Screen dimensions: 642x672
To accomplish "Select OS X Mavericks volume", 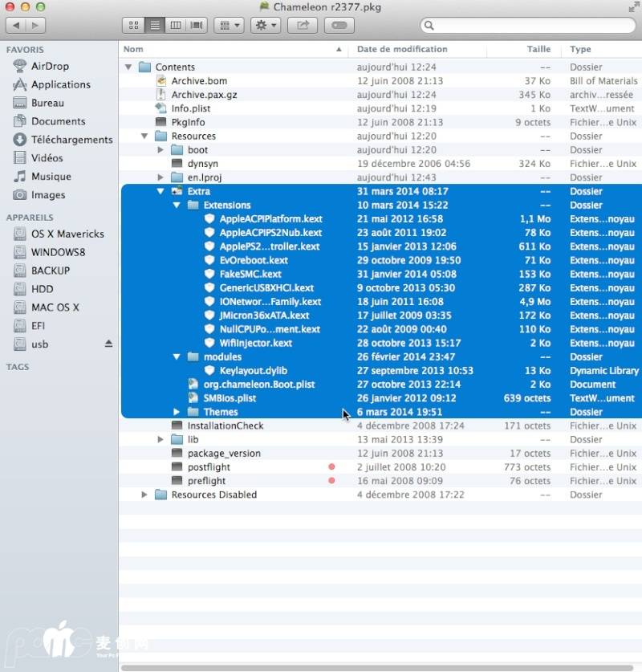I will [67, 234].
